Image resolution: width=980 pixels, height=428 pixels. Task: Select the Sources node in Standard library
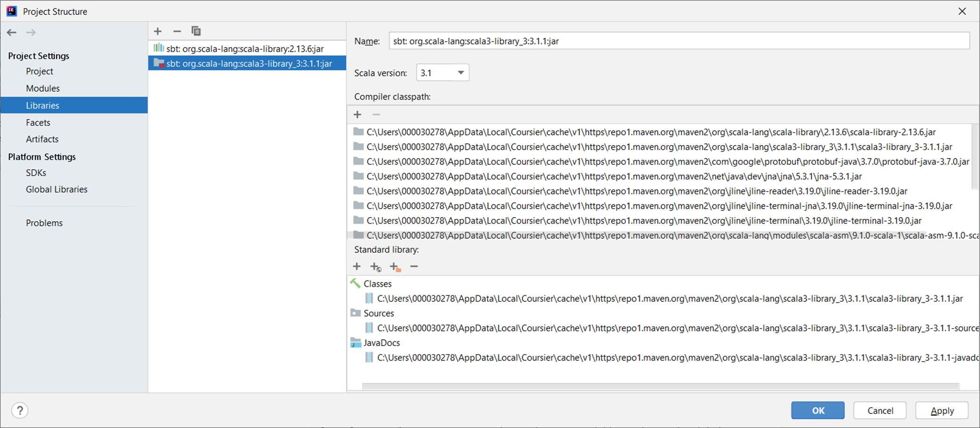378,313
